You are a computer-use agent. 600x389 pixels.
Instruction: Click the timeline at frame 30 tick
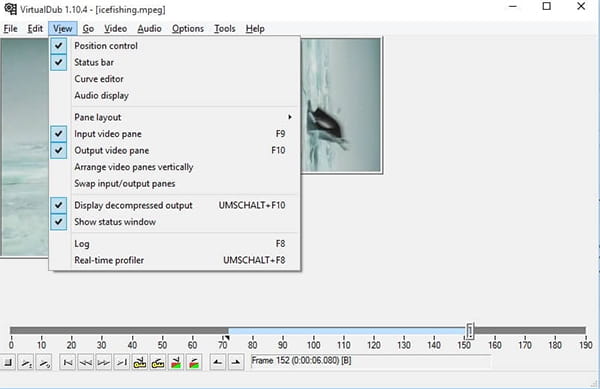102,342
